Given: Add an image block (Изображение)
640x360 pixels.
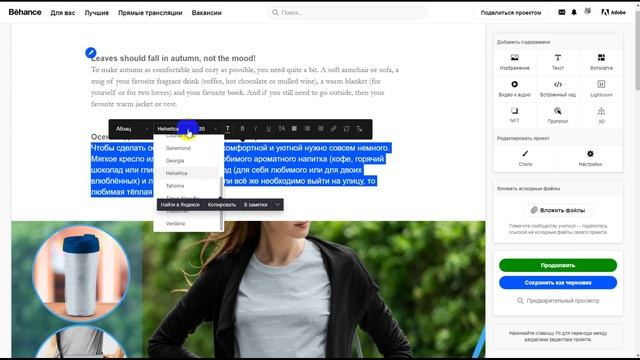Looking at the screenshot, I should [514, 62].
